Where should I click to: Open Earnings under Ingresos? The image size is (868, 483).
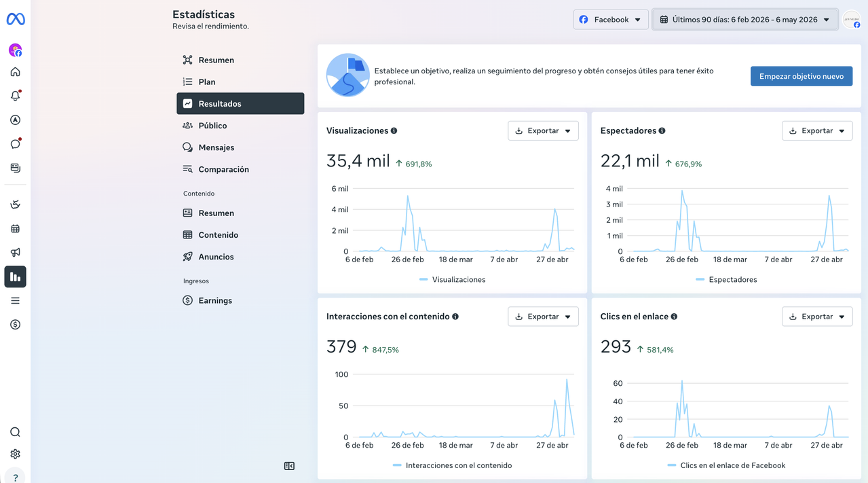coord(240,300)
